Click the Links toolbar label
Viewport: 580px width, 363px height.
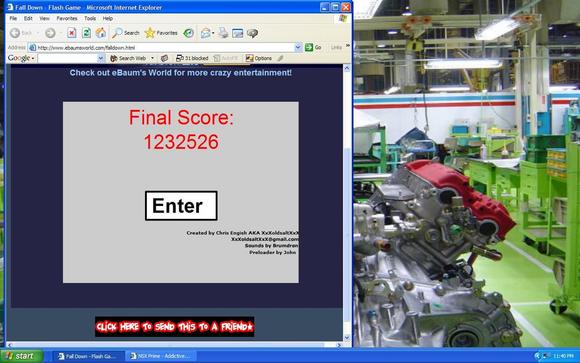click(x=336, y=47)
